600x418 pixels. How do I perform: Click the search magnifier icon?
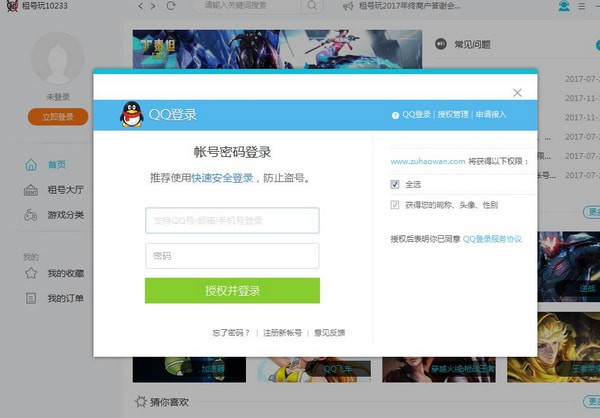tap(312, 5)
